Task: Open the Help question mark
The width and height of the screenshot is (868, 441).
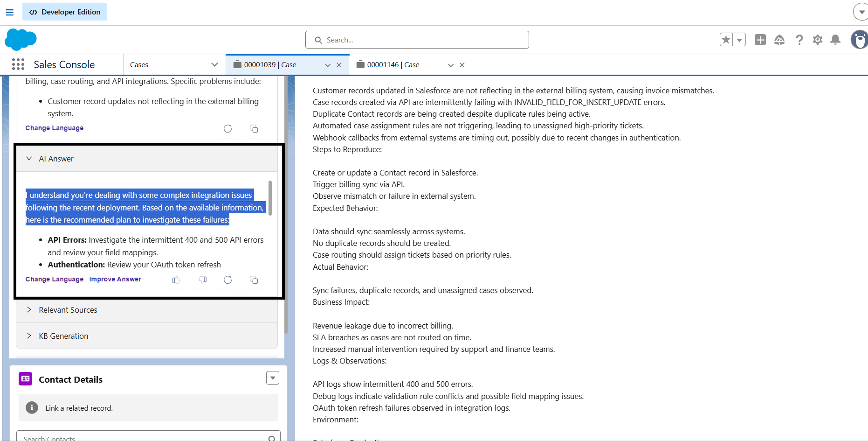Action: click(x=799, y=40)
